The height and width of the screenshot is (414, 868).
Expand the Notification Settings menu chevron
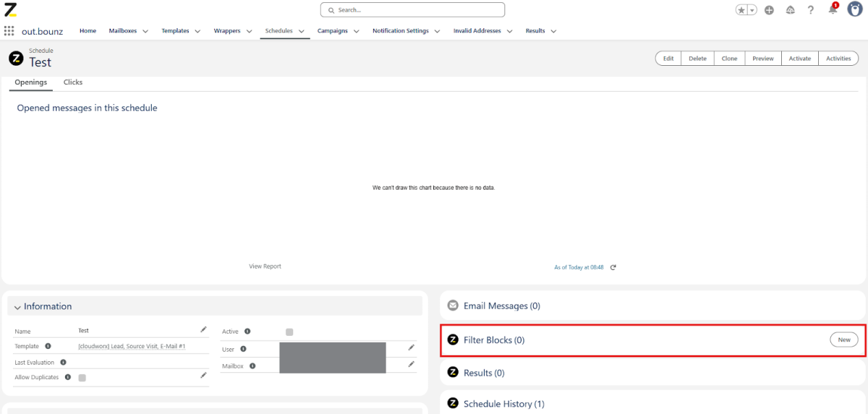438,31
